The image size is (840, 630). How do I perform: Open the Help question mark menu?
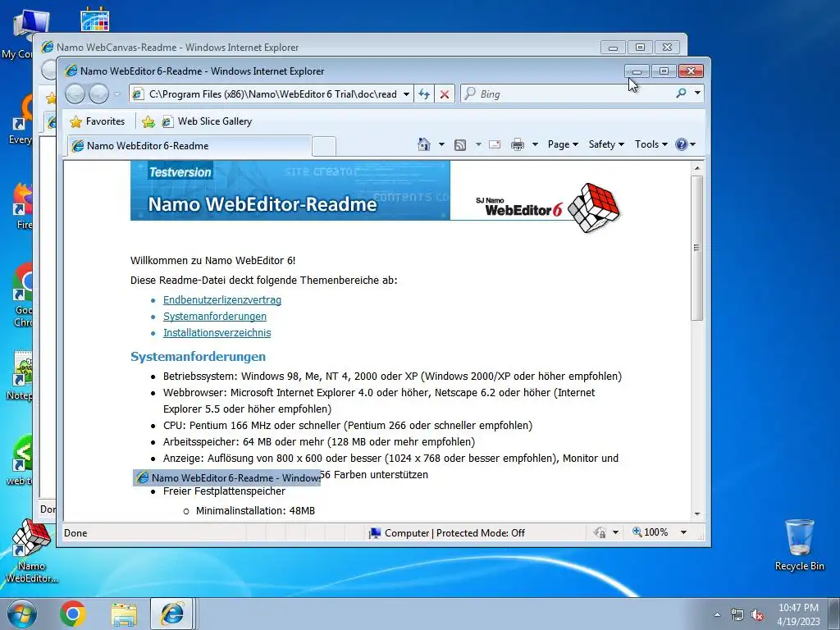tap(685, 144)
